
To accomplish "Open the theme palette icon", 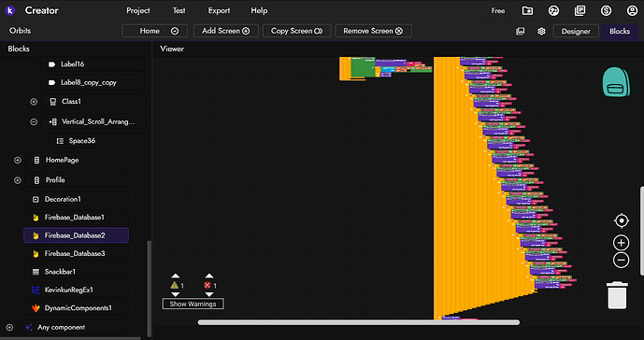I will point(553,10).
